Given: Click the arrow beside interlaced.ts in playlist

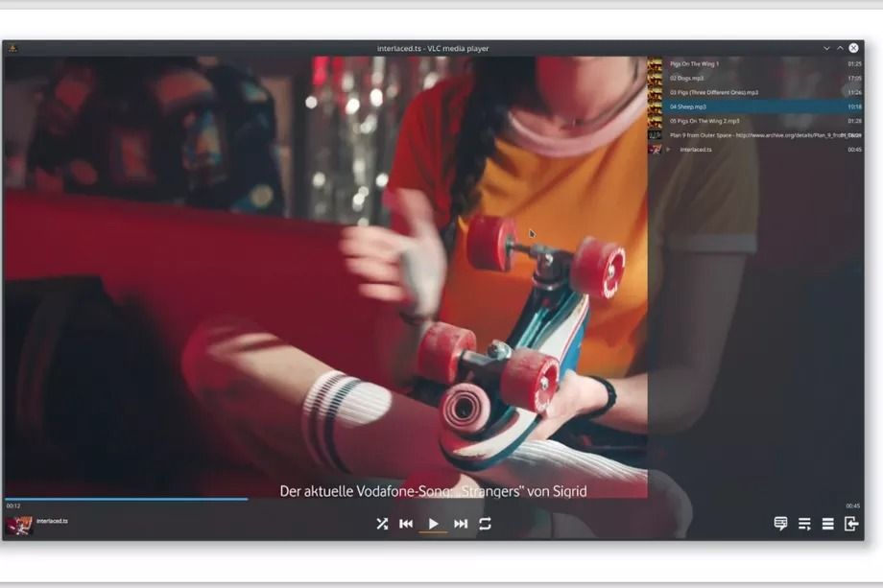Looking at the screenshot, I should click(x=669, y=150).
